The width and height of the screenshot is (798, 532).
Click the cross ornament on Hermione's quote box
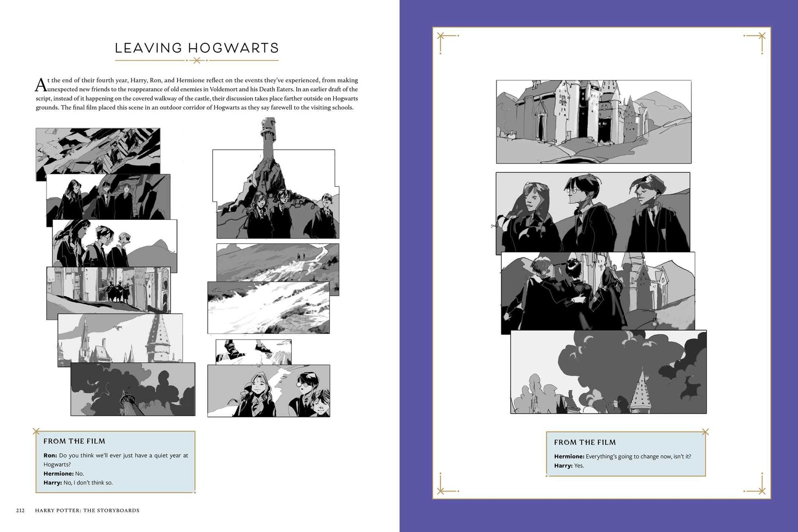(705, 432)
